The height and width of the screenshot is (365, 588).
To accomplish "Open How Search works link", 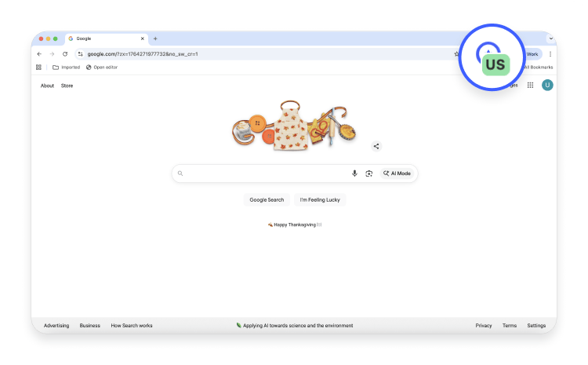I will click(x=132, y=326).
